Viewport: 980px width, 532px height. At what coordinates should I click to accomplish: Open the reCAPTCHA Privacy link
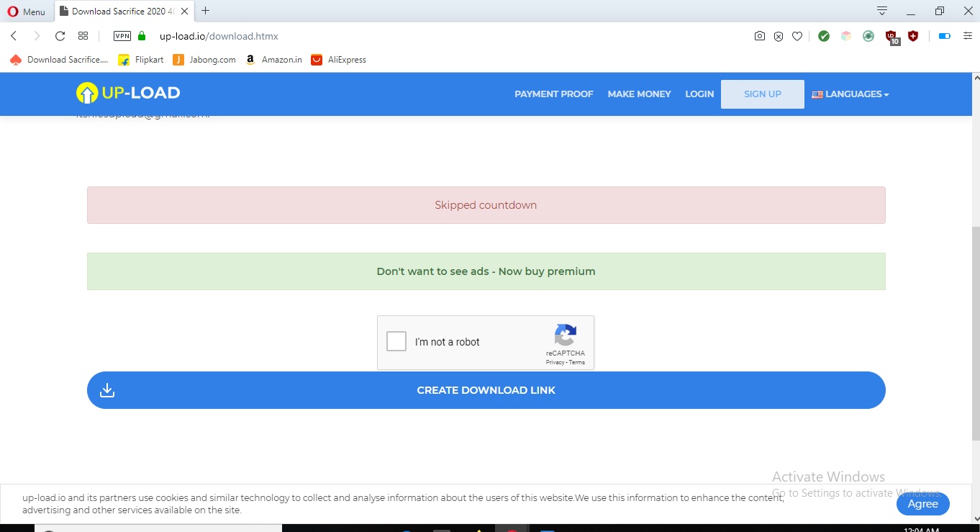(x=554, y=362)
